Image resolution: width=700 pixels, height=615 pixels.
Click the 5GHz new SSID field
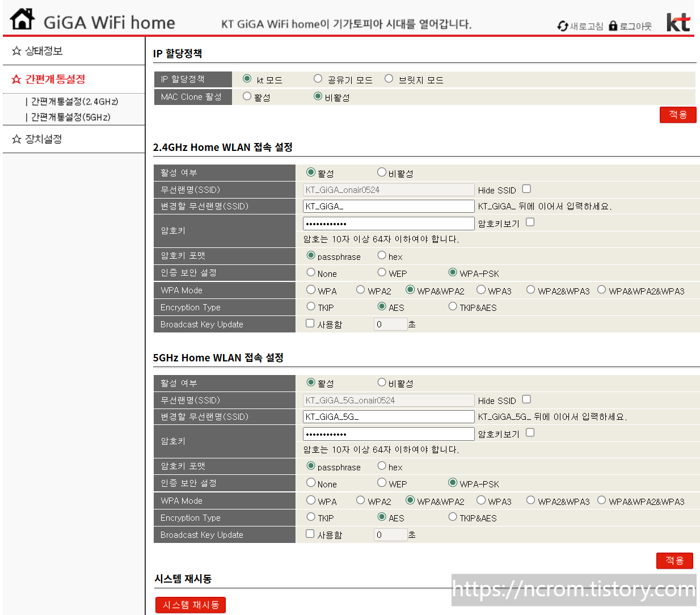[389, 416]
